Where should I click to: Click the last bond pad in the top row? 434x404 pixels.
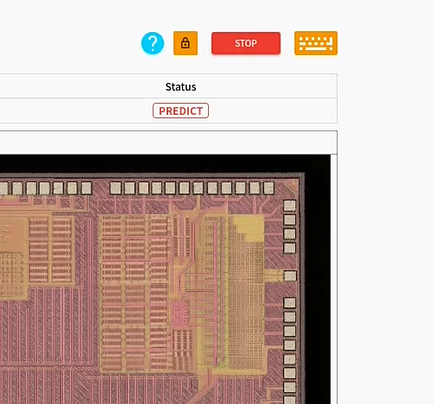(269, 188)
